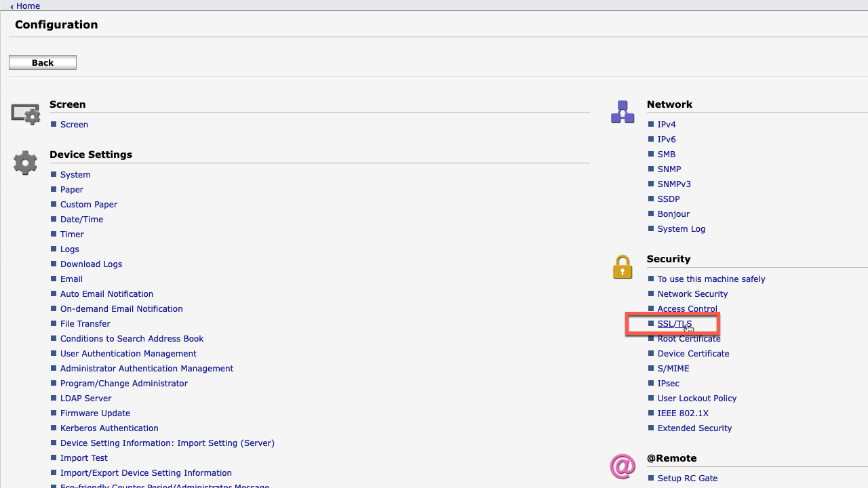Go back via the Home link
The height and width of the screenshot is (488, 868).
(28, 5)
